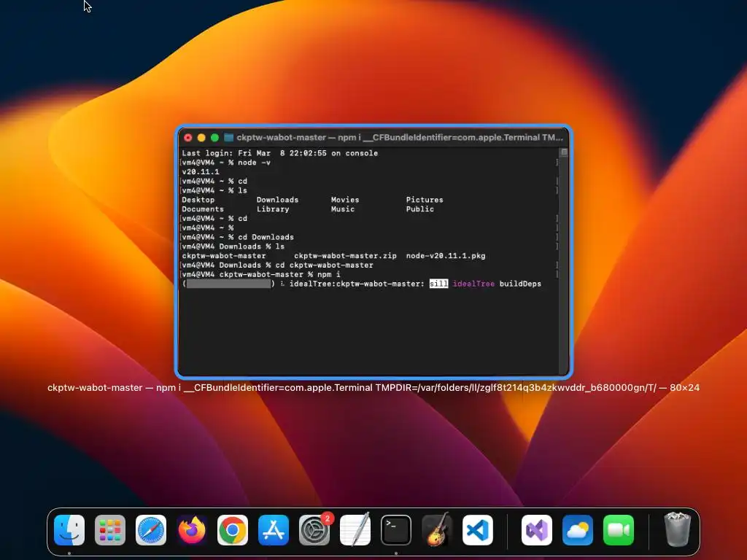Click 'Documents' in the ls output
Screen dimensions: 747x560
point(203,209)
